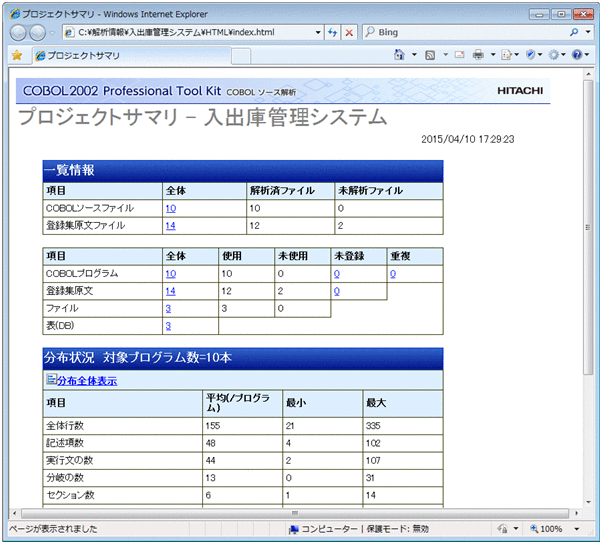Open the Help question mark icon
The image size is (603, 545).
tap(577, 55)
